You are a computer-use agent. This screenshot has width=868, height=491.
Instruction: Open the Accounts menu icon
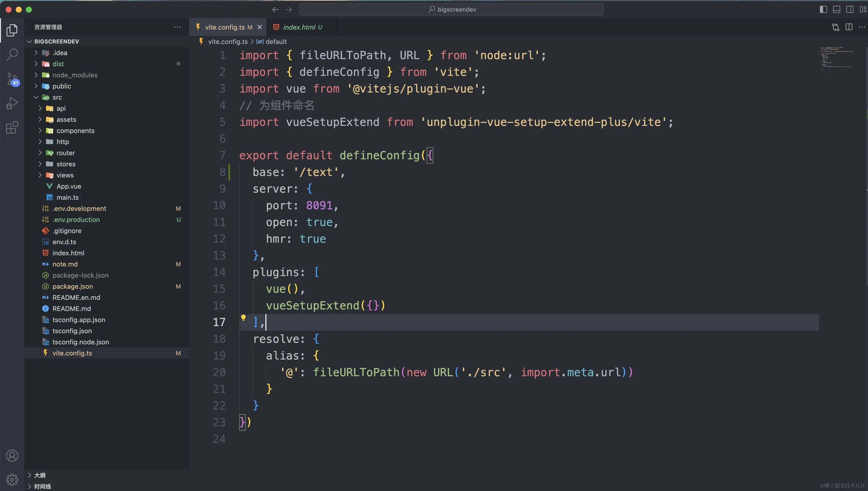[x=12, y=456]
